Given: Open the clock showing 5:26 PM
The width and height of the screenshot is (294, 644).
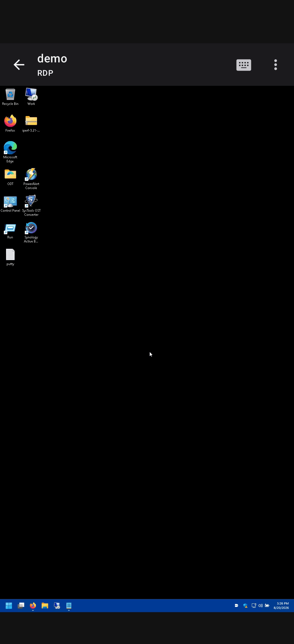Looking at the screenshot, I should point(281,606).
